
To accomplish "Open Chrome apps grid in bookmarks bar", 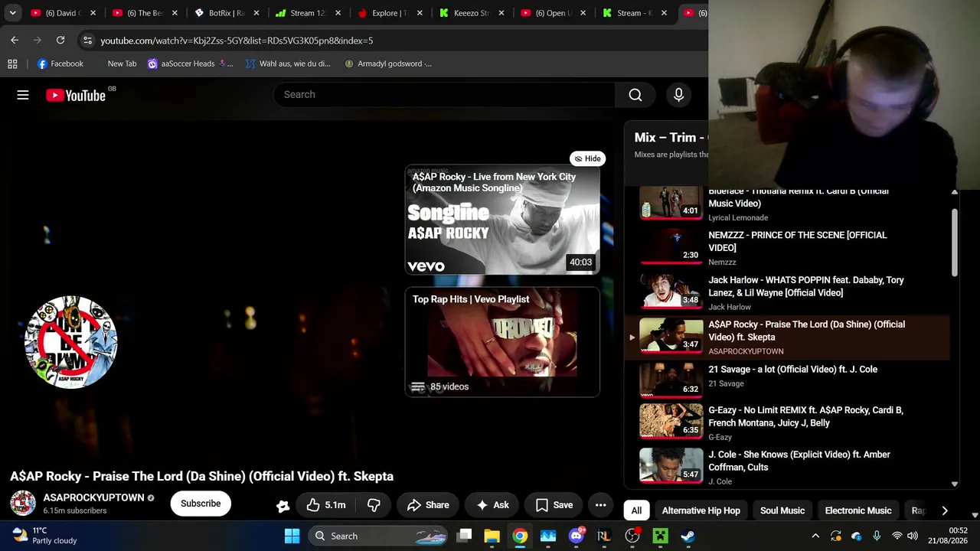I will (x=12, y=64).
